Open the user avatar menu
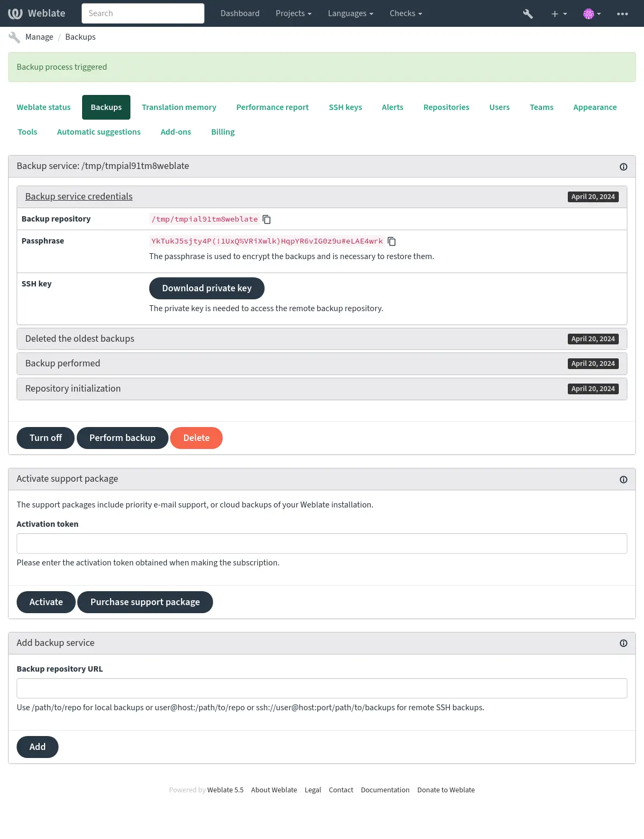Image resolution: width=644 pixels, height=839 pixels. (592, 13)
